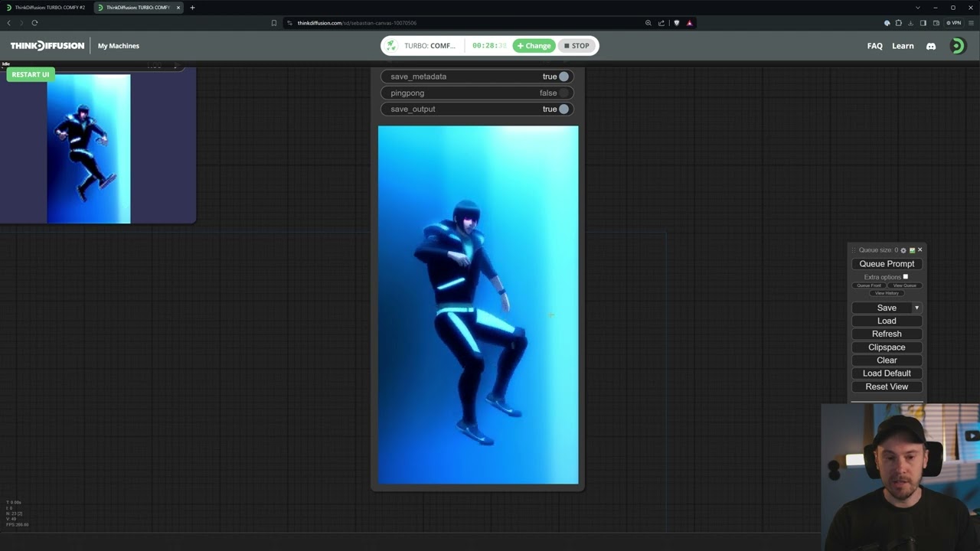The image size is (980, 551).
Task: Open the browser extensions puzzle icon
Action: point(899,23)
